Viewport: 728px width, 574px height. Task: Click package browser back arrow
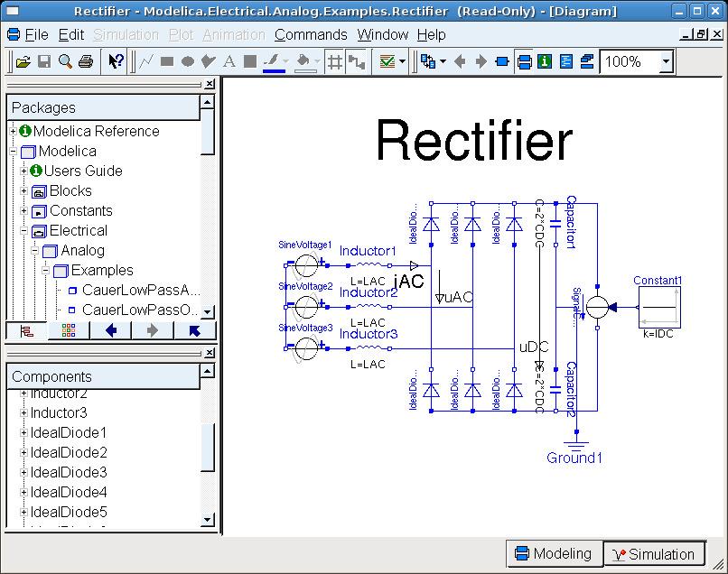[x=111, y=331]
